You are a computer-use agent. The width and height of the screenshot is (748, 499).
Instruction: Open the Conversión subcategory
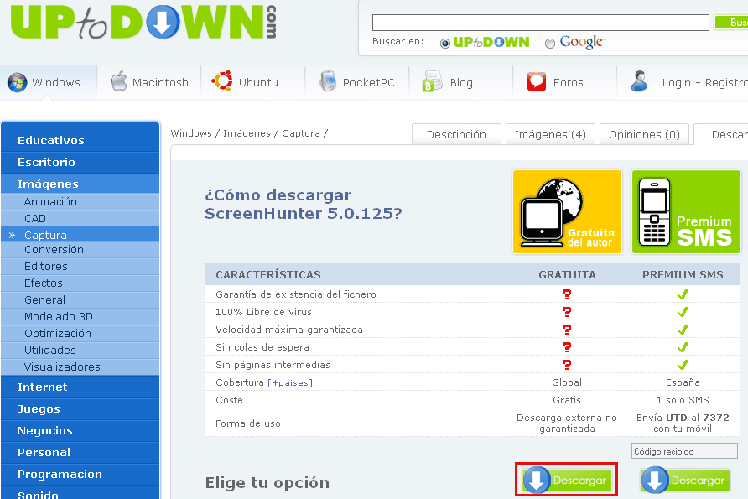pos(80,250)
